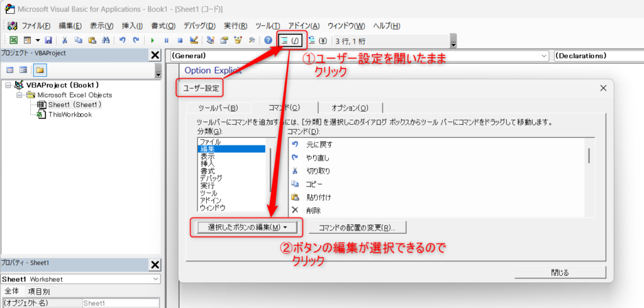Screen dimensions: 644x308
Task: Open the ツール(T) menu
Action: 267,25
